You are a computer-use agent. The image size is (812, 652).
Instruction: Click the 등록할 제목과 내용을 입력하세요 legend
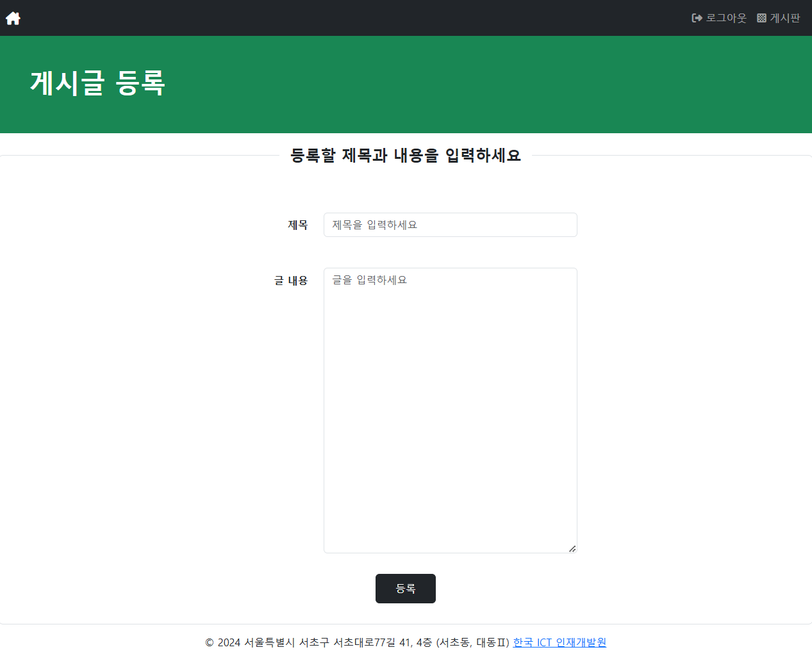click(406, 156)
